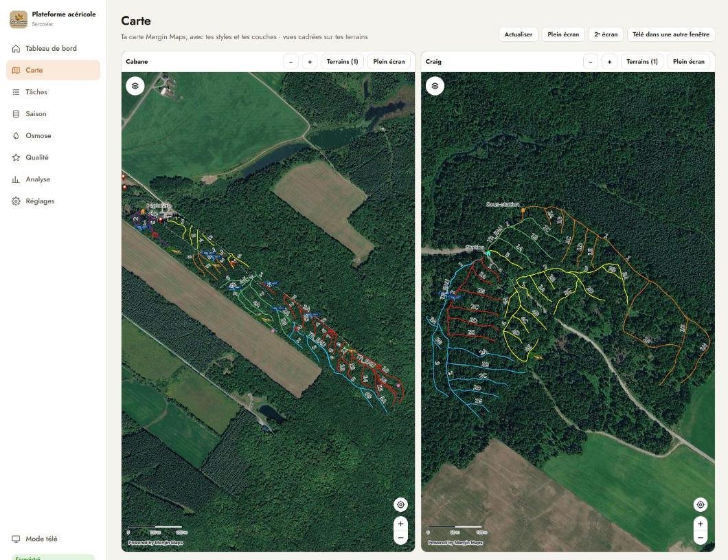Image resolution: width=728 pixels, height=560 pixels.
Task: Open layers icon on Cabane map
Action: 135,86
